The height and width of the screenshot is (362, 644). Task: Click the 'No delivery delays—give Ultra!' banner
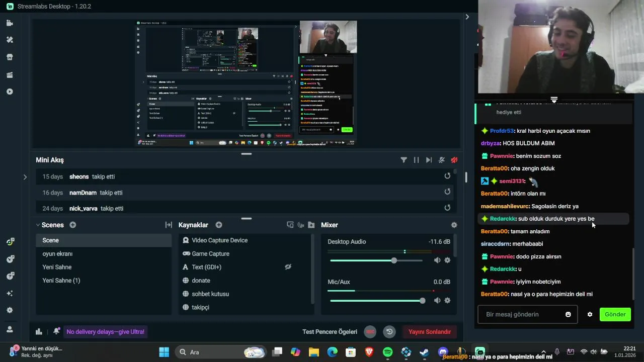106,332
